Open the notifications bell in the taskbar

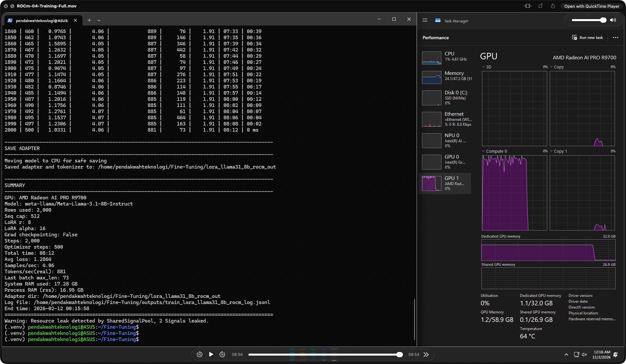point(615,355)
